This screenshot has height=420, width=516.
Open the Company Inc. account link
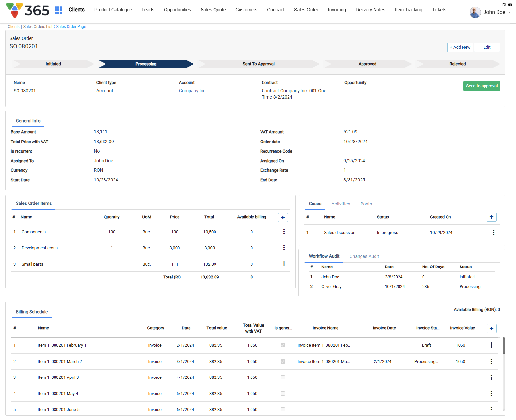click(193, 91)
